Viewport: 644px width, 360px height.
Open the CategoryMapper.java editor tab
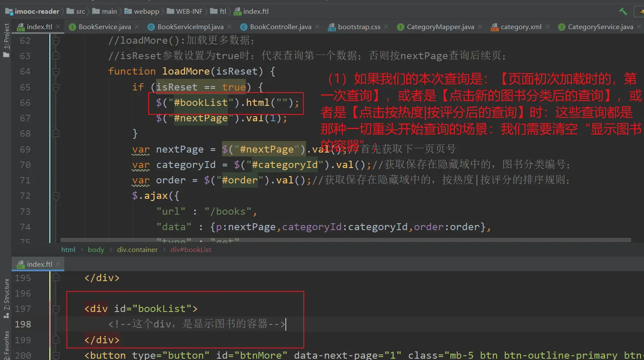tap(440, 27)
